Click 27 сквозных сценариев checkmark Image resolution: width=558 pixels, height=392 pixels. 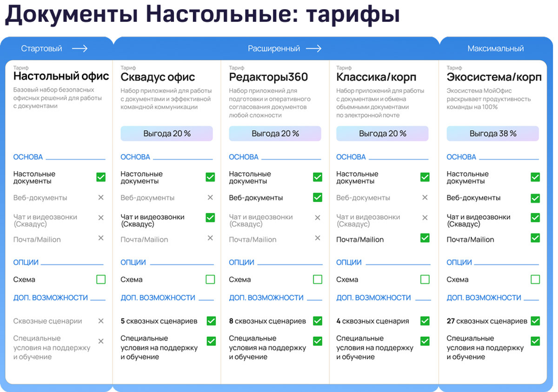[x=535, y=321]
